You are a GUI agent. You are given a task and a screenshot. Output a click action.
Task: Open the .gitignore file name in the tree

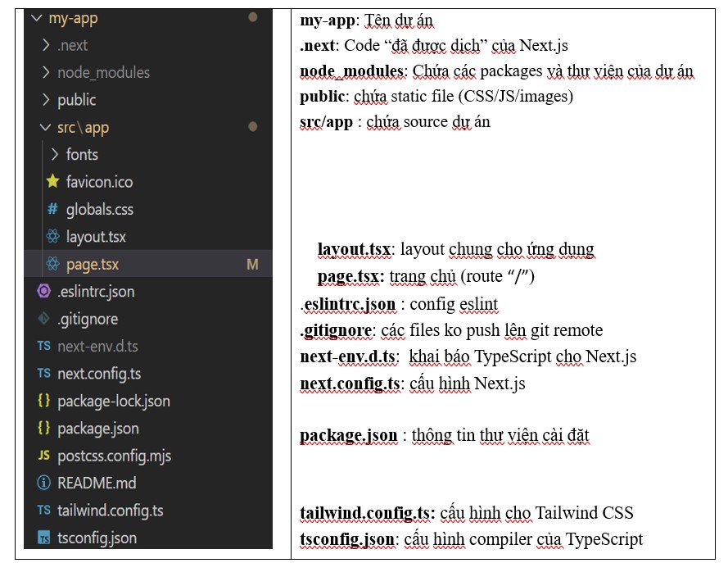(88, 320)
